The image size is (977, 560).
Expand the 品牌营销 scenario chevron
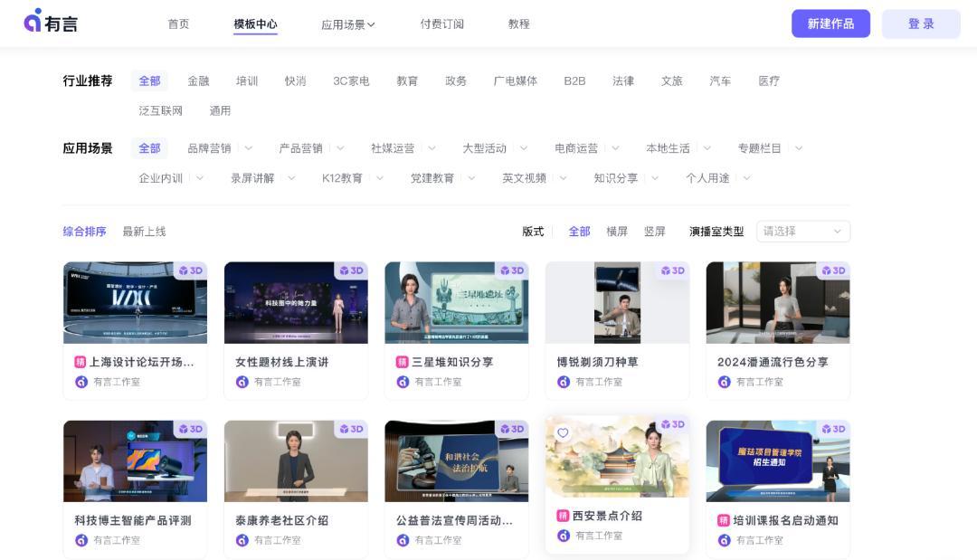249,148
